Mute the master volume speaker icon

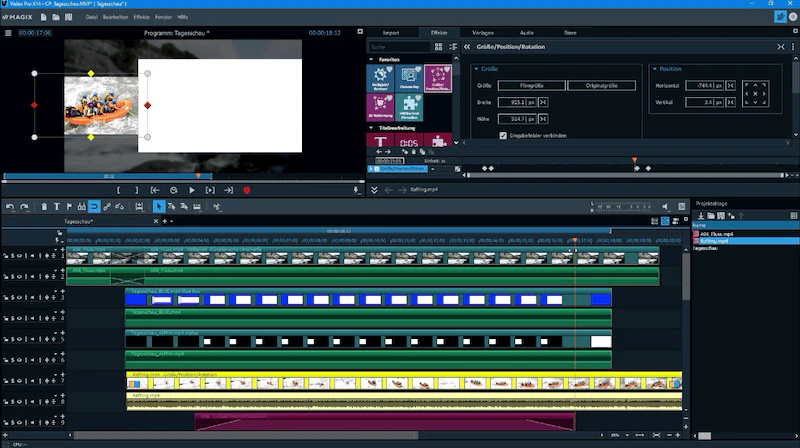(665, 207)
